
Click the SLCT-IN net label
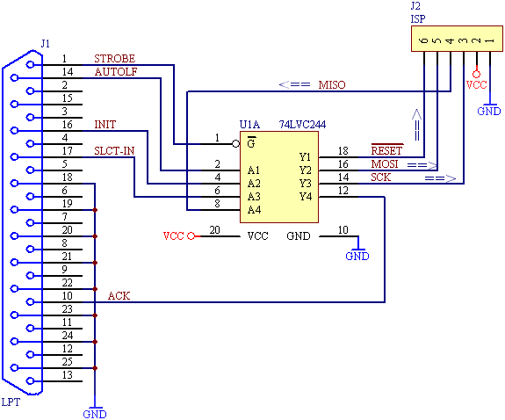click(x=114, y=151)
